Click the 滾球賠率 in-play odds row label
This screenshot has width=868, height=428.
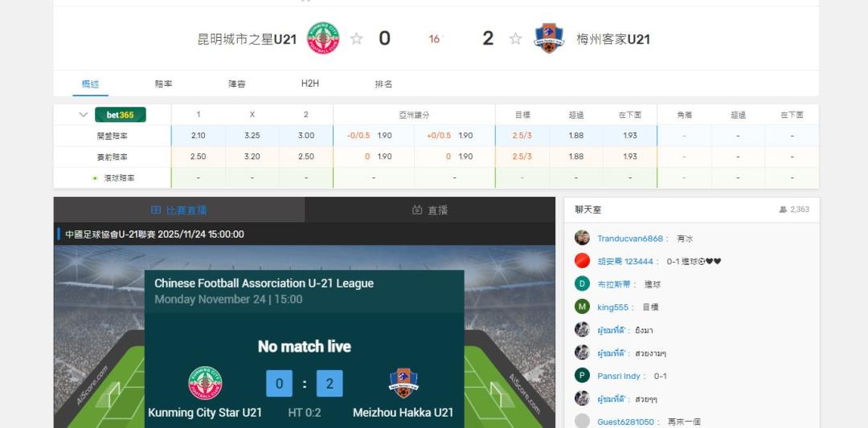(x=119, y=178)
